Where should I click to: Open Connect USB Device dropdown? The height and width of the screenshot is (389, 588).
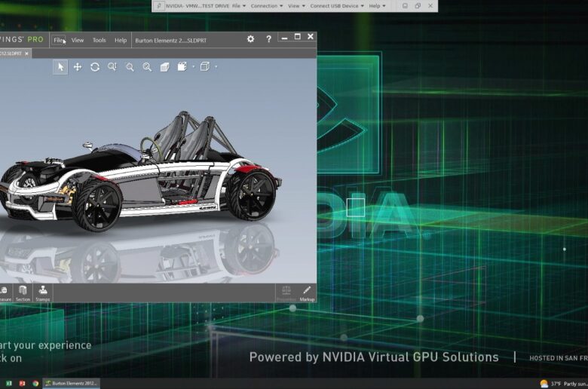(337, 6)
